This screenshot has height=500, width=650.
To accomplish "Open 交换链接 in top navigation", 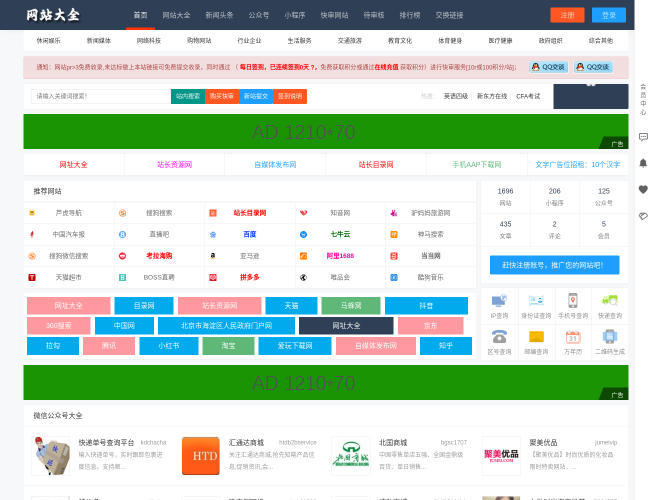I will 449,15.
